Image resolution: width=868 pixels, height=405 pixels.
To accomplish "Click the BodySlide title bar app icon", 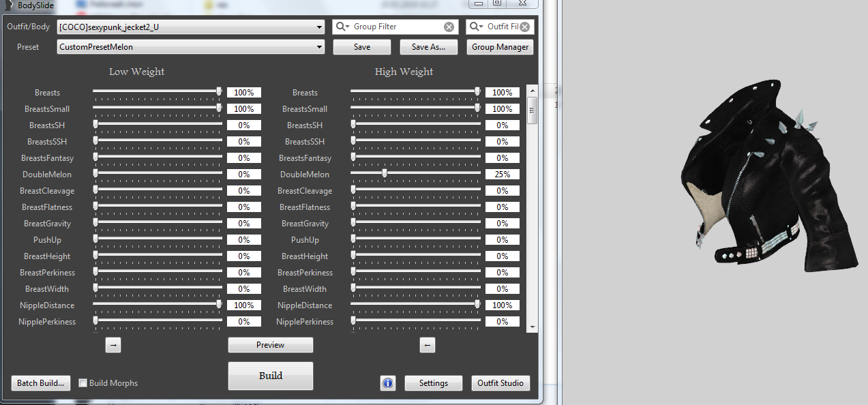I will [8, 5].
